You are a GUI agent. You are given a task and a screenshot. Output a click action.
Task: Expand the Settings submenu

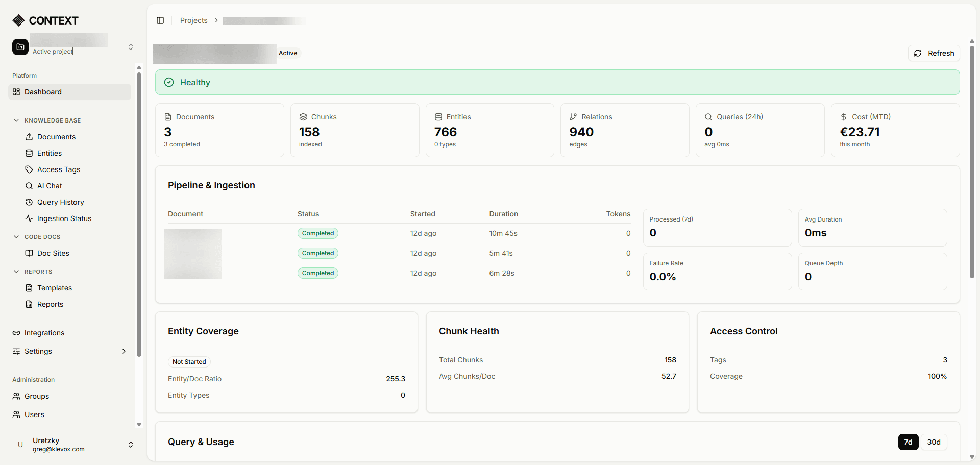pyautogui.click(x=124, y=351)
